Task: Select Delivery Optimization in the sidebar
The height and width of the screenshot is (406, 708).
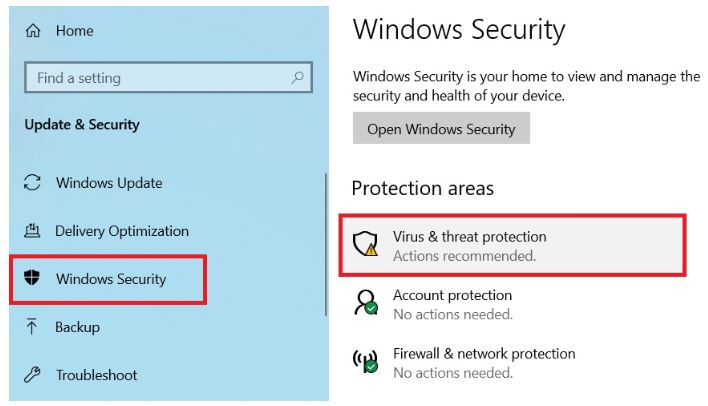Action: (121, 231)
